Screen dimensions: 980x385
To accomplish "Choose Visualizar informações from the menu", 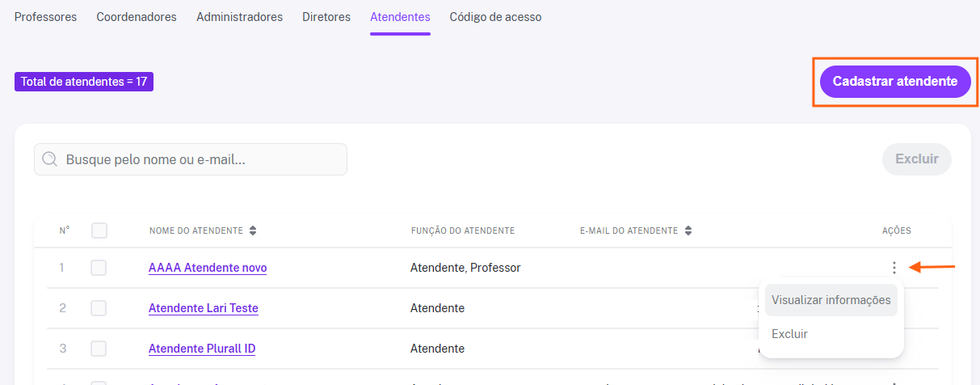I will pos(831,300).
